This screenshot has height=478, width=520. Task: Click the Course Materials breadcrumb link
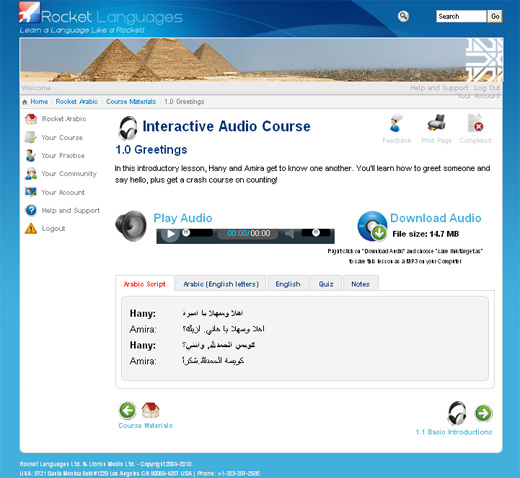point(131,102)
